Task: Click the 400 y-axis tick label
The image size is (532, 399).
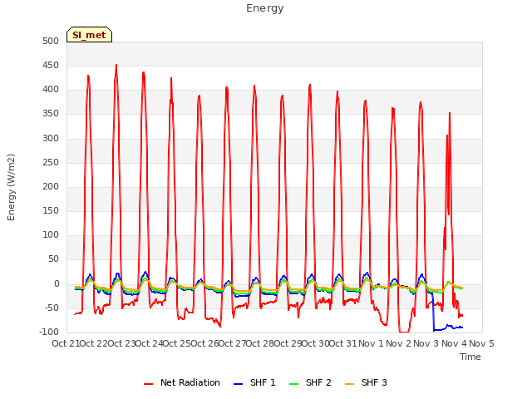Action: pyautogui.click(x=51, y=90)
